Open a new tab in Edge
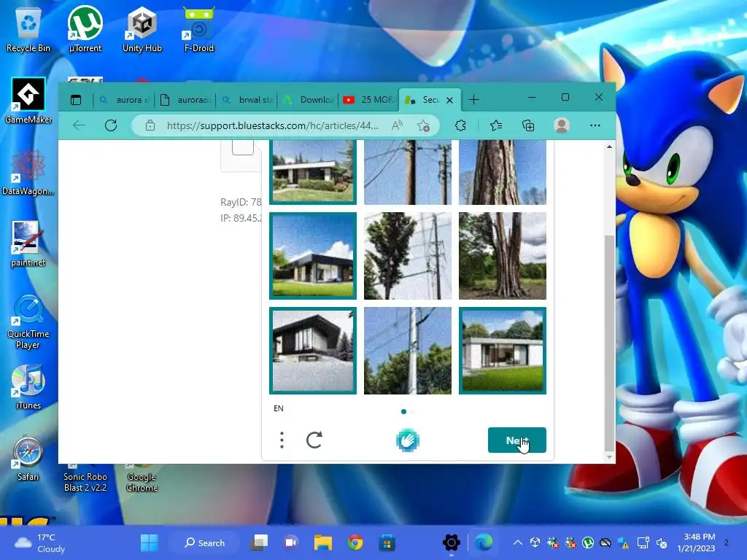The width and height of the screenshot is (747, 560). pyautogui.click(x=473, y=99)
